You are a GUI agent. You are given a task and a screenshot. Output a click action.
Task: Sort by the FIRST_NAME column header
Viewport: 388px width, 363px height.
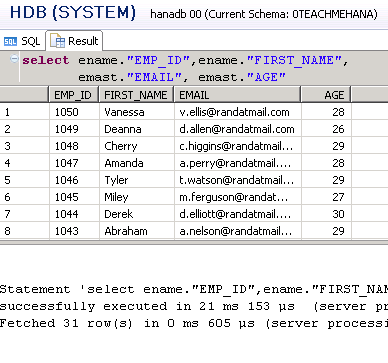pos(136,95)
